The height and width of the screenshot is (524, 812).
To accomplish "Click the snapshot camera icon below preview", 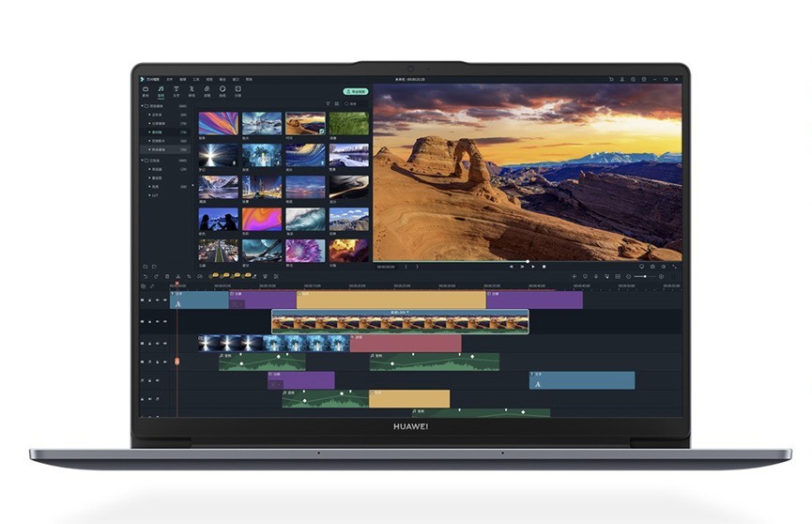I will (x=651, y=267).
